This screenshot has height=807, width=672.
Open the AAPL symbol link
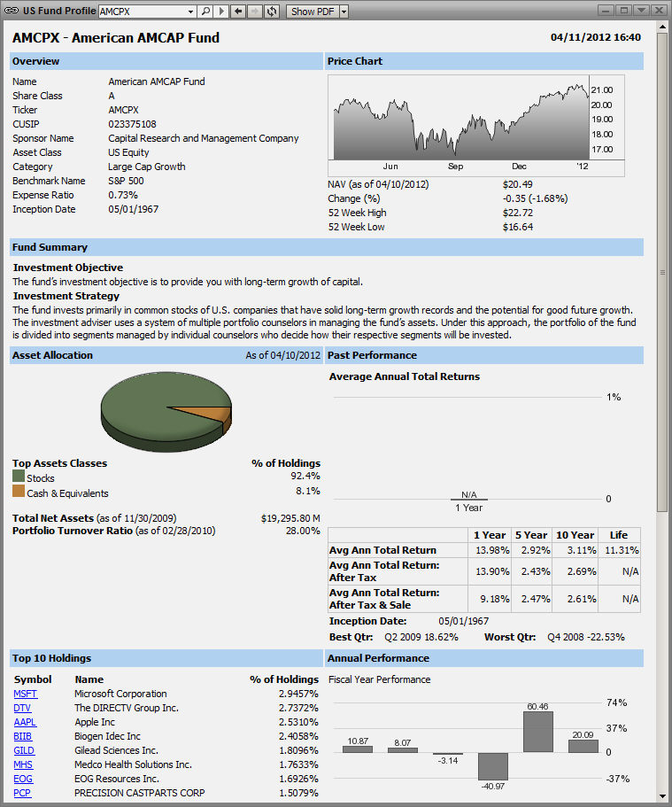(25, 722)
